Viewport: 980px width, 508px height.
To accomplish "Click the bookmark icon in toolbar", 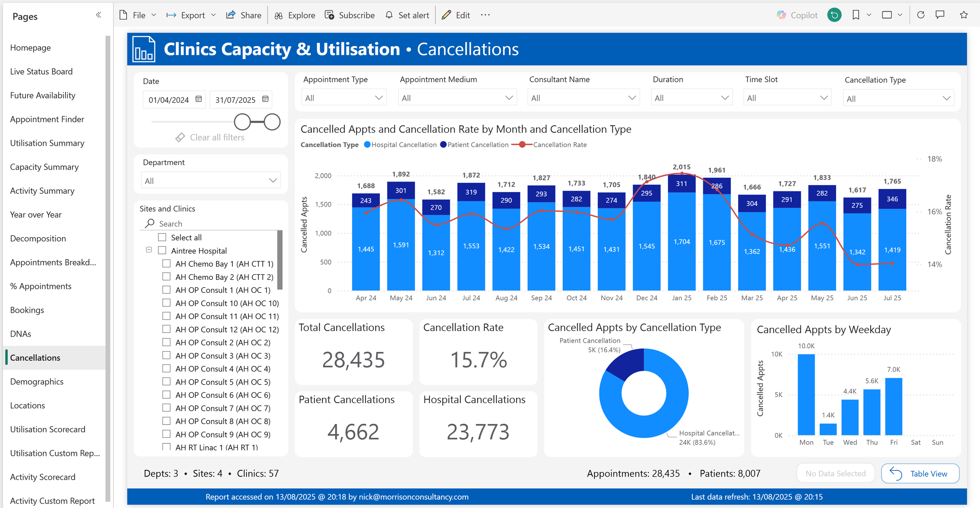I will point(856,15).
